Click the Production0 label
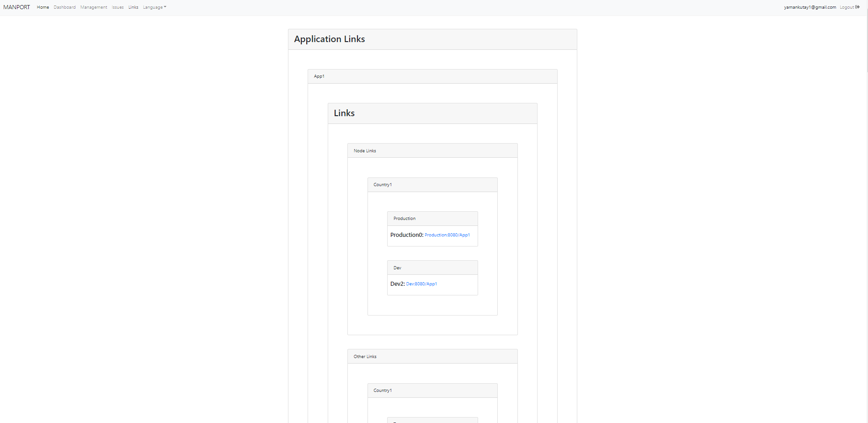Screen dimensions: 868x423 (x=407, y=235)
